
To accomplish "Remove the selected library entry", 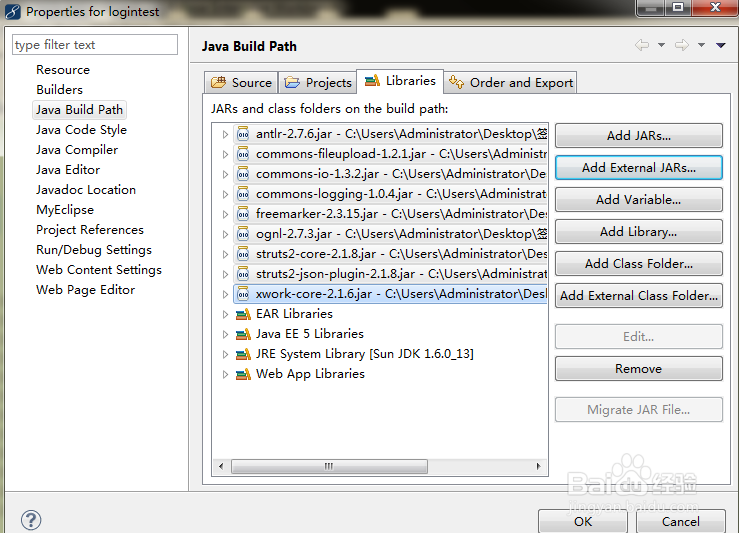I will 639,369.
